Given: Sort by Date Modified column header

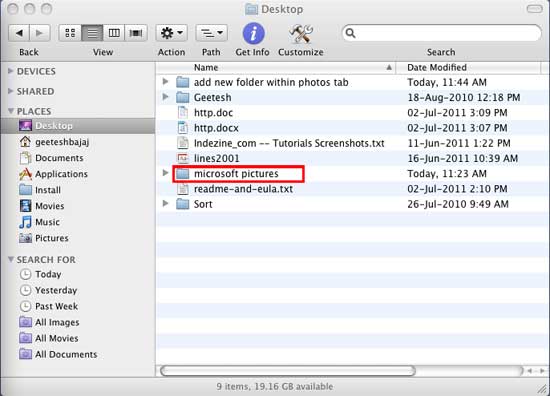Looking at the screenshot, I should (x=468, y=68).
